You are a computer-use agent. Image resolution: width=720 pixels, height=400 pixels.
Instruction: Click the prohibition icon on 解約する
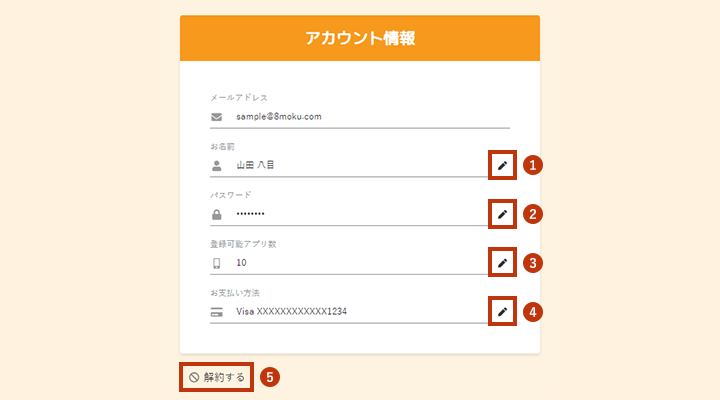click(x=194, y=378)
